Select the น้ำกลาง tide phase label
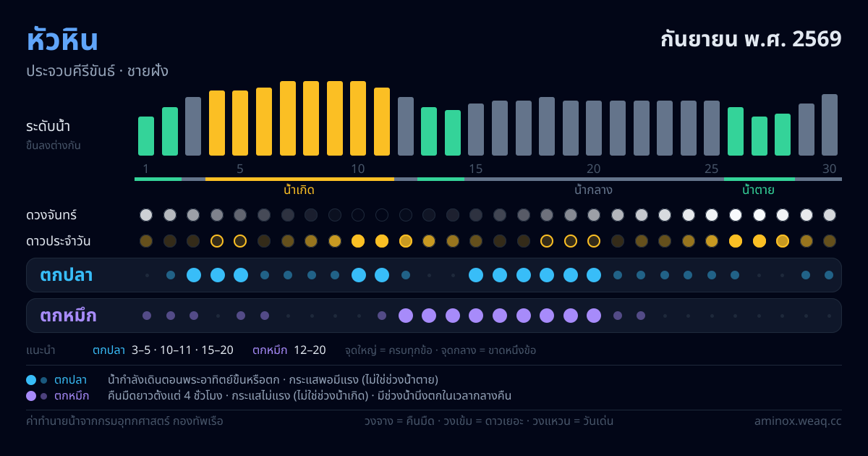Screen dimensions: 868x456 (x=594, y=190)
